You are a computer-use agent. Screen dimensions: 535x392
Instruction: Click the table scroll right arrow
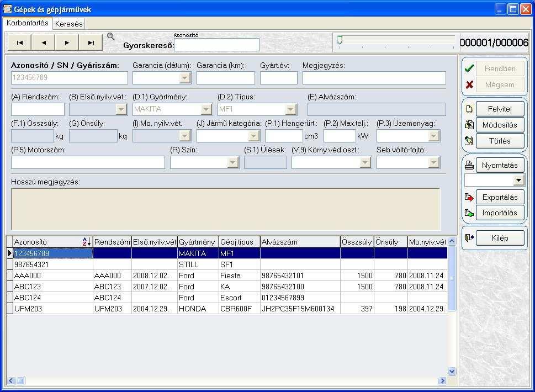tap(442, 380)
